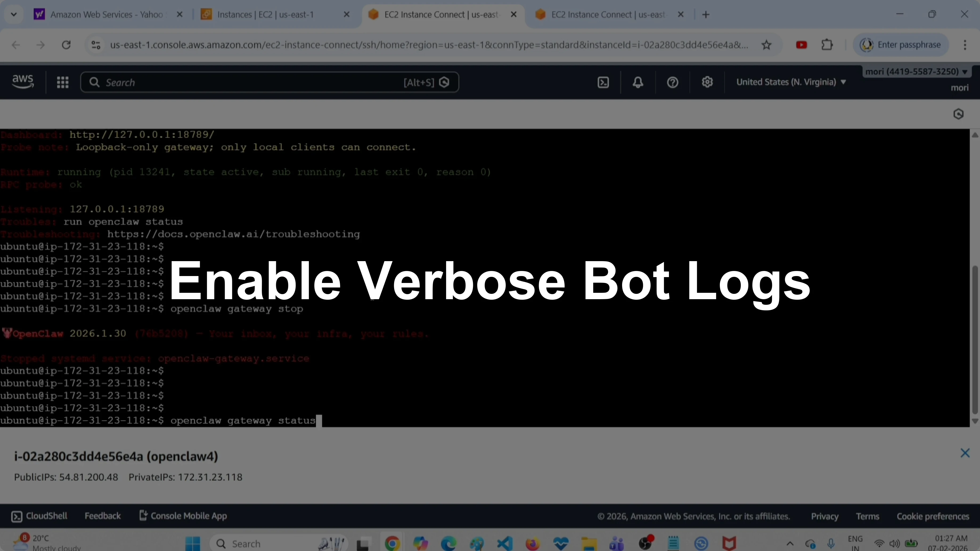Open Cookie preferences in the footer
Viewport: 980px width, 551px height.
(933, 516)
